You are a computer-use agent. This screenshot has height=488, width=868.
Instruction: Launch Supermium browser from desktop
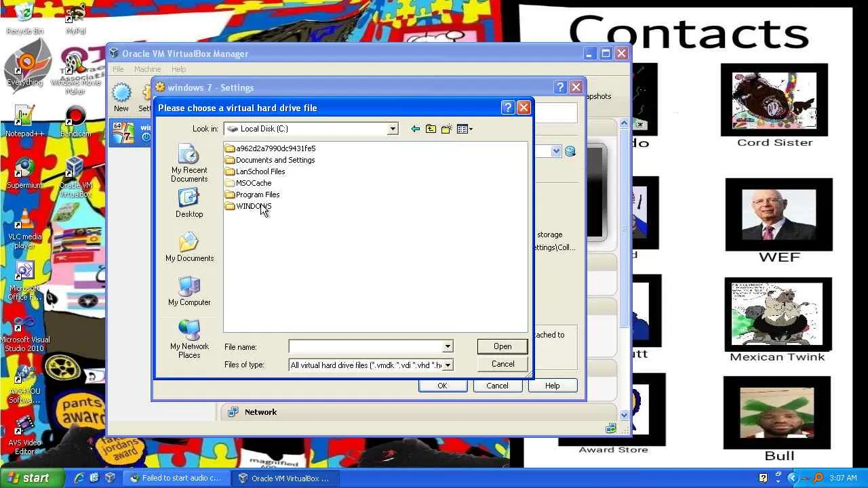[x=24, y=174]
